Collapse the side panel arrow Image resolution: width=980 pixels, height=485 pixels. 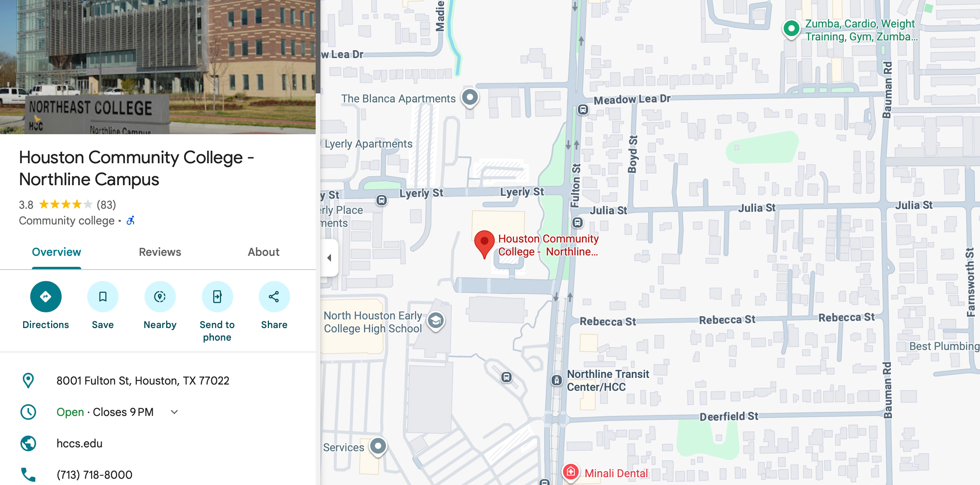[329, 258]
